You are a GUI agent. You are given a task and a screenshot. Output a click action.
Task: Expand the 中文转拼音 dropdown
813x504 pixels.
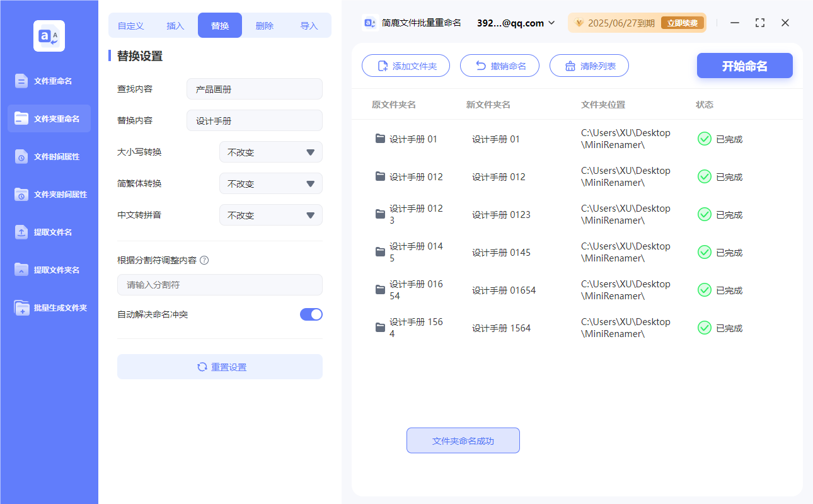271,215
